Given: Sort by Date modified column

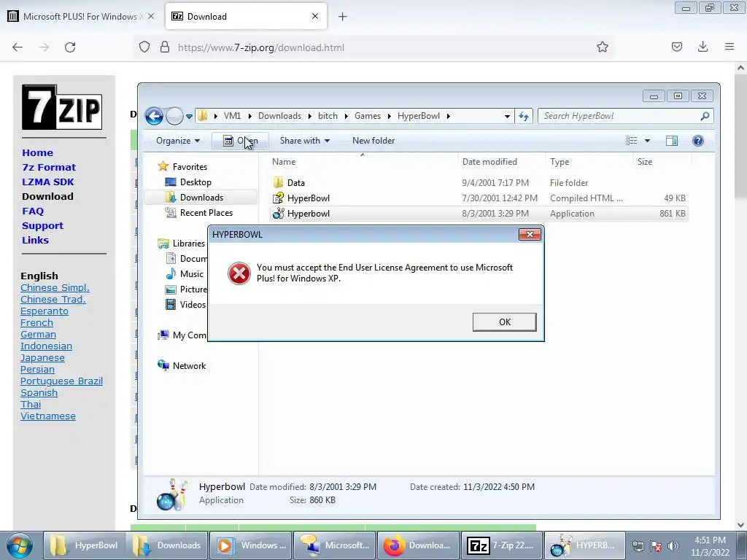Looking at the screenshot, I should coord(500,162).
